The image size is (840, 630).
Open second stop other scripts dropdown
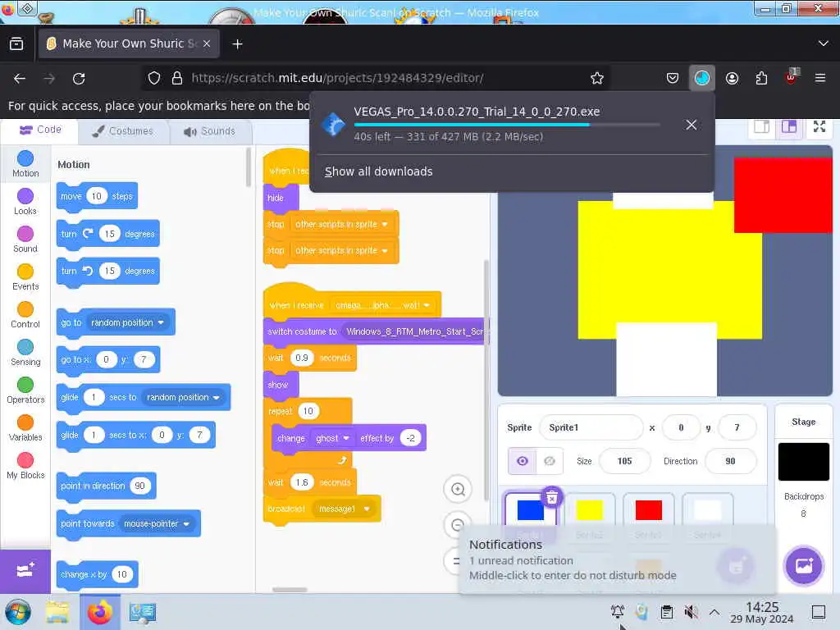click(x=341, y=250)
